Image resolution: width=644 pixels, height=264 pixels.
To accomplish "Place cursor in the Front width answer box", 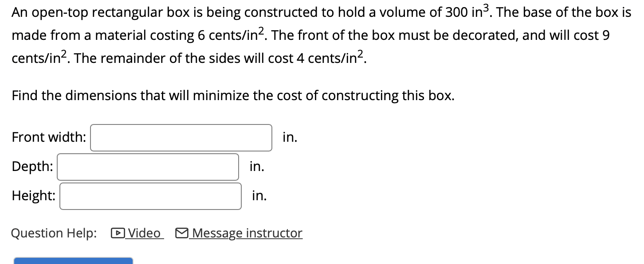I will point(181,137).
